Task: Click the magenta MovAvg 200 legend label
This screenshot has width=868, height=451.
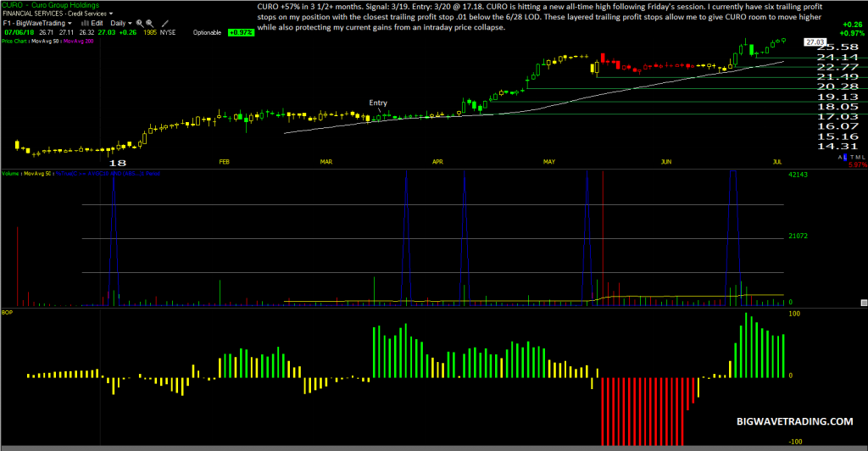Action: pyautogui.click(x=78, y=41)
